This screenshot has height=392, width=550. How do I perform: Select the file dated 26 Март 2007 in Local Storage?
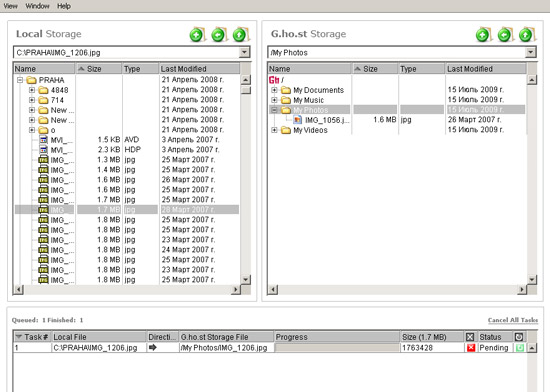(127, 180)
